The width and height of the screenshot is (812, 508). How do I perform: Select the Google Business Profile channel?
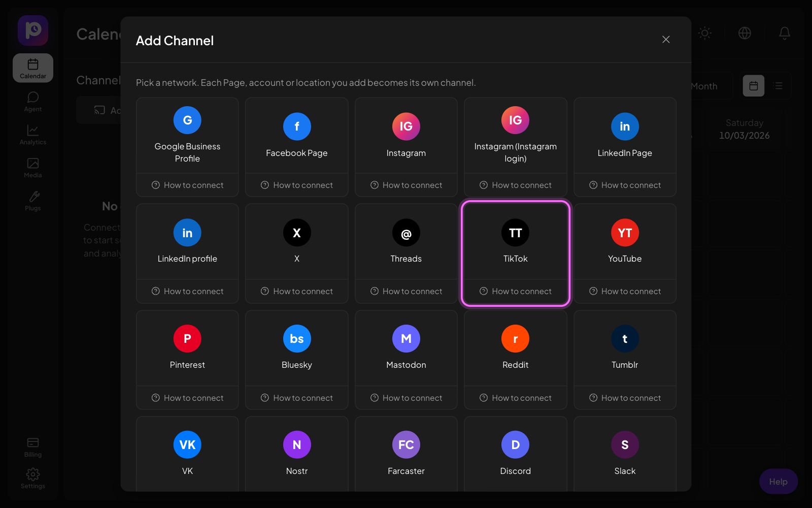(187, 135)
